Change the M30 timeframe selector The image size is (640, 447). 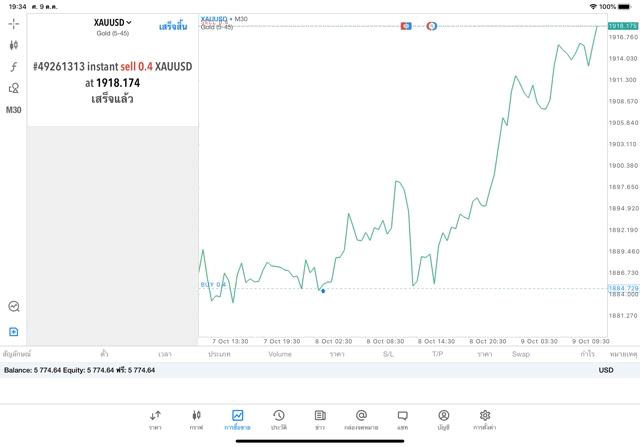[14, 110]
